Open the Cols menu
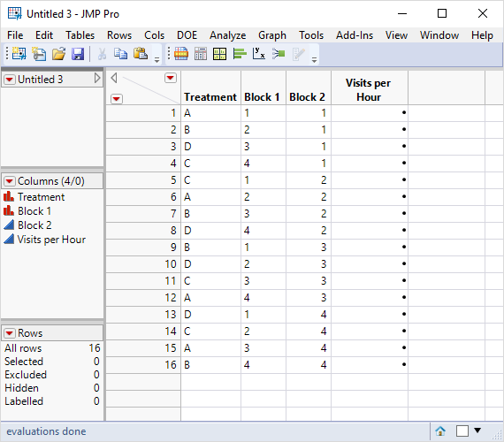The height and width of the screenshot is (442, 504). point(154,35)
